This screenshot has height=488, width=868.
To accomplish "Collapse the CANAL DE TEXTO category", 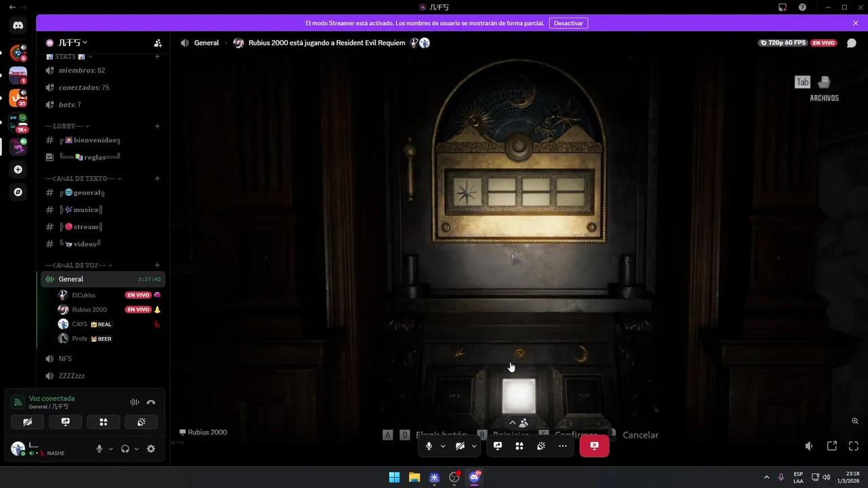I will pyautogui.click(x=83, y=178).
